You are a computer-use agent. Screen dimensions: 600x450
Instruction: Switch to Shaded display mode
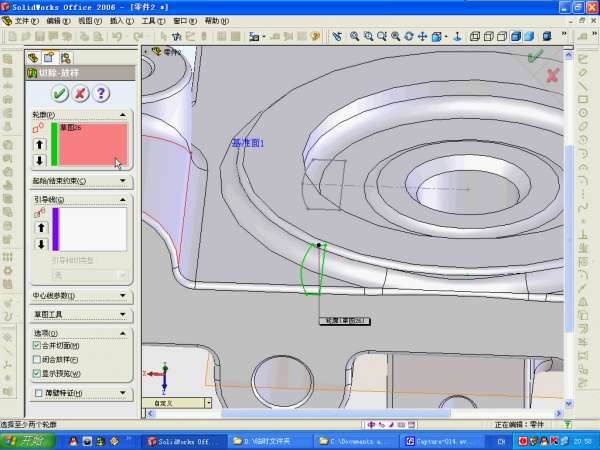[x=529, y=37]
